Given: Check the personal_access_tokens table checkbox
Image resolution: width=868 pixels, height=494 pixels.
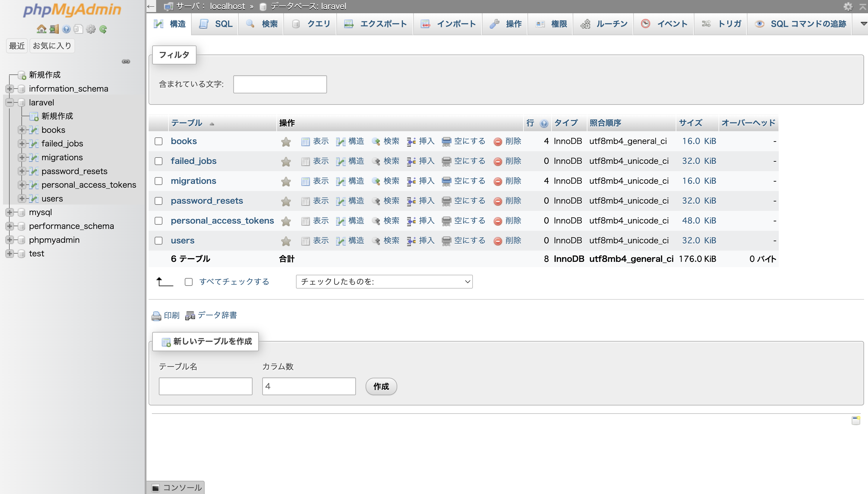Looking at the screenshot, I should [x=159, y=221].
